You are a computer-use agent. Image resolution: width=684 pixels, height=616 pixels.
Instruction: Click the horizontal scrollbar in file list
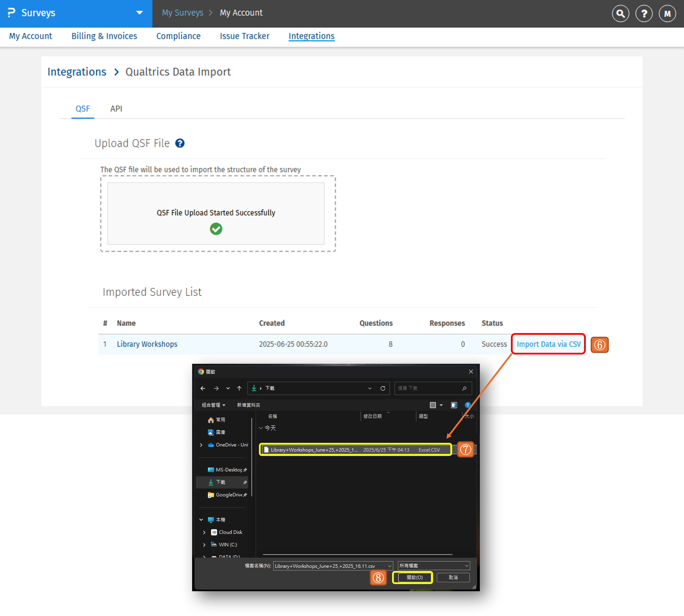tap(357, 554)
